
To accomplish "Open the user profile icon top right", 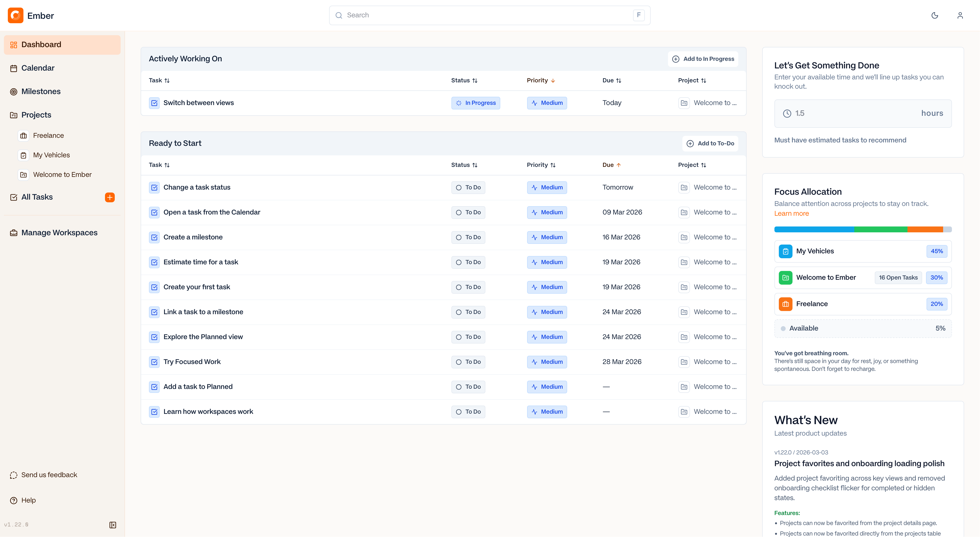I will coord(960,15).
